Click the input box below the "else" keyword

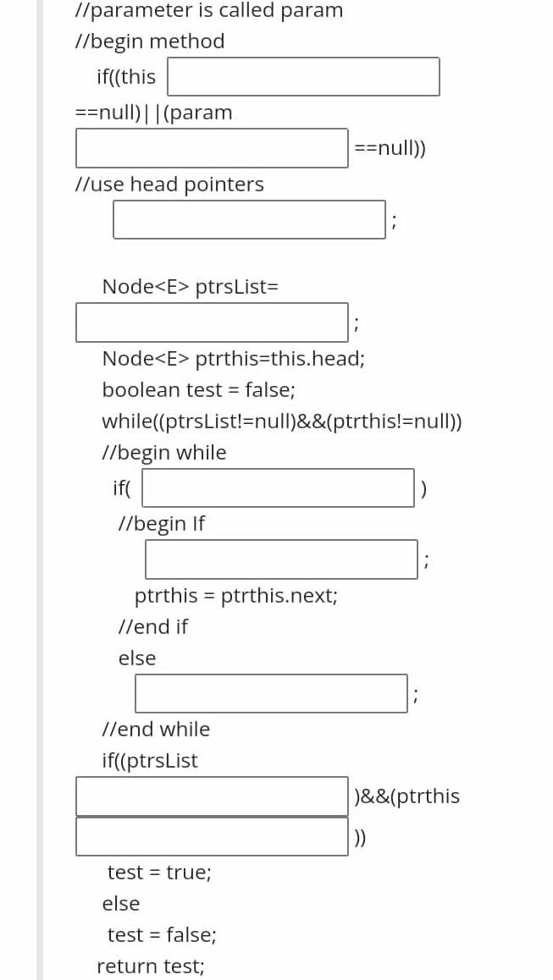coord(271,692)
